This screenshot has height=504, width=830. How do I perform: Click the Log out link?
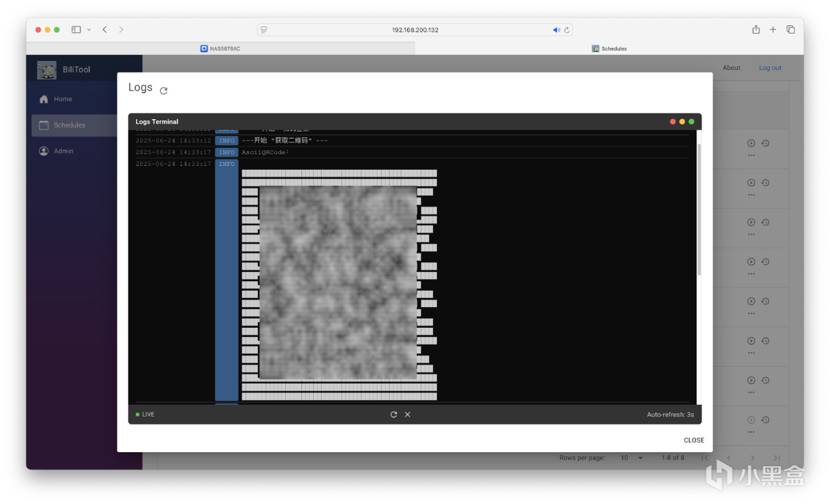click(770, 68)
